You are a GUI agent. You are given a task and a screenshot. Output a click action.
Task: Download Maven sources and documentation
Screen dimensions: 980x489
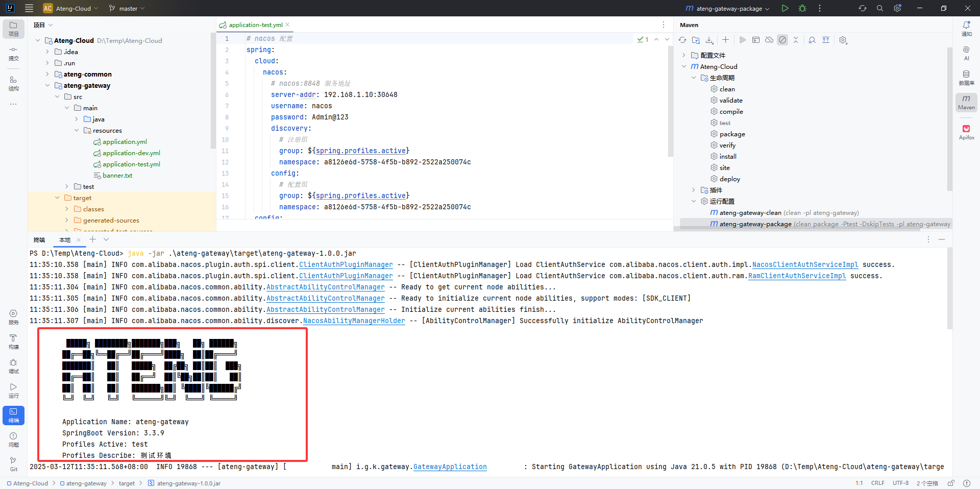pyautogui.click(x=709, y=40)
